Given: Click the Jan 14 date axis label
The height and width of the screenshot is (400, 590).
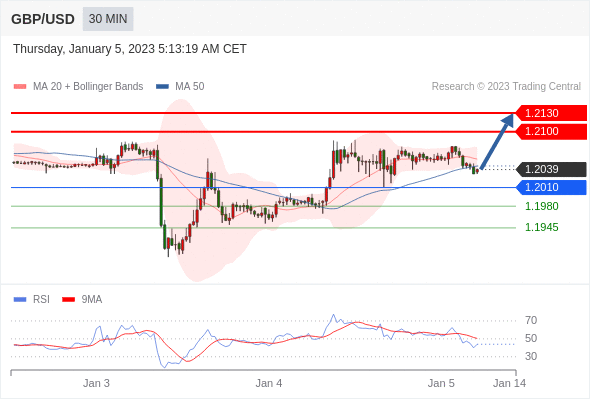Looking at the screenshot, I should click(509, 383).
